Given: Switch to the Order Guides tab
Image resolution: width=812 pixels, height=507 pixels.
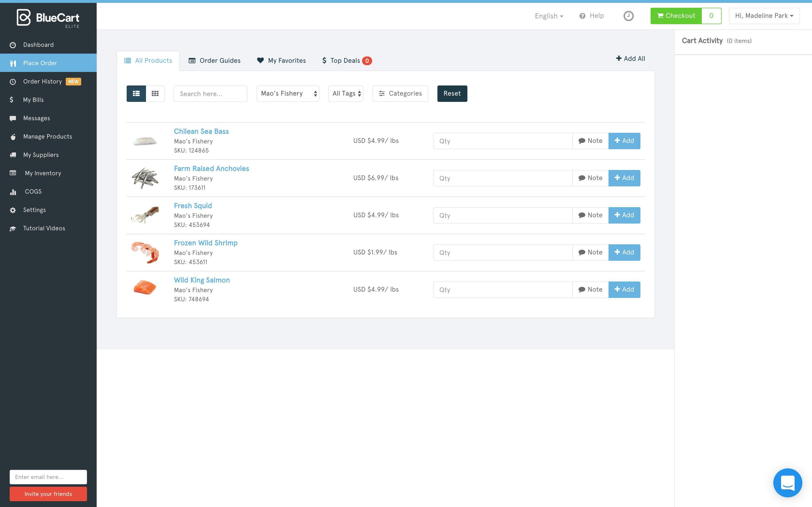Looking at the screenshot, I should 215,61.
